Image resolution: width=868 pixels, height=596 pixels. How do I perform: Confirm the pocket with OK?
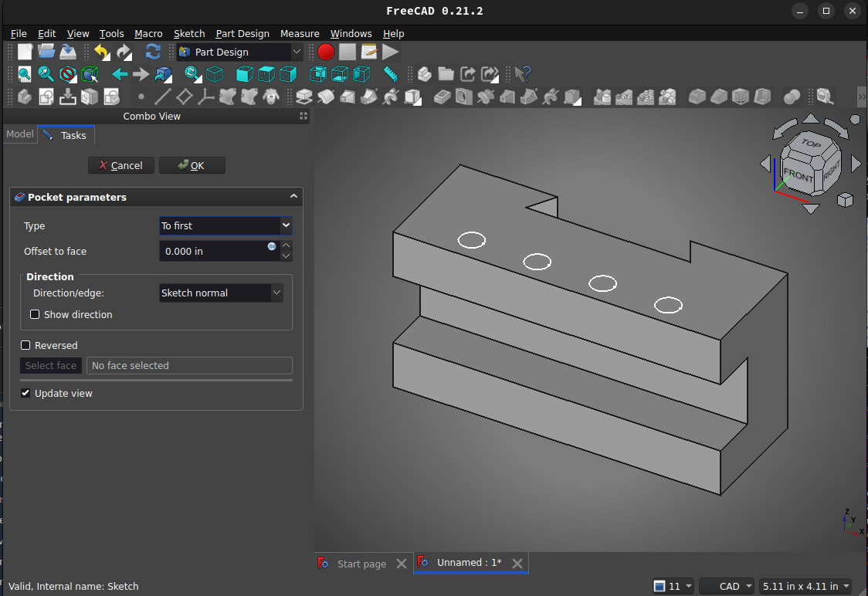192,165
